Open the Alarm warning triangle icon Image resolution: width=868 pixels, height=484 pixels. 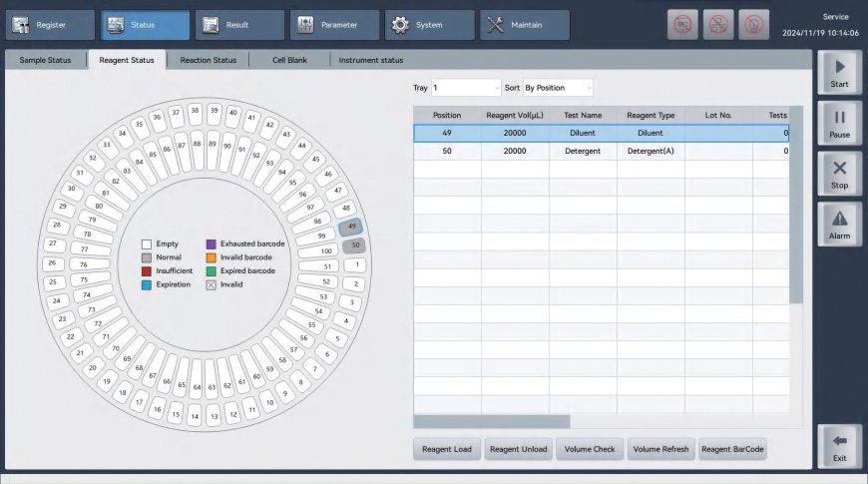point(839,225)
